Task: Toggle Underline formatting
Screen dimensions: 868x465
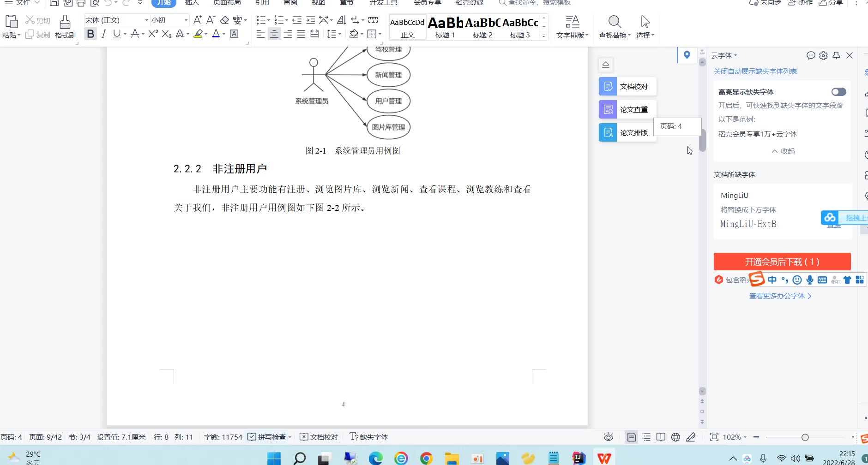Action: 117,34
